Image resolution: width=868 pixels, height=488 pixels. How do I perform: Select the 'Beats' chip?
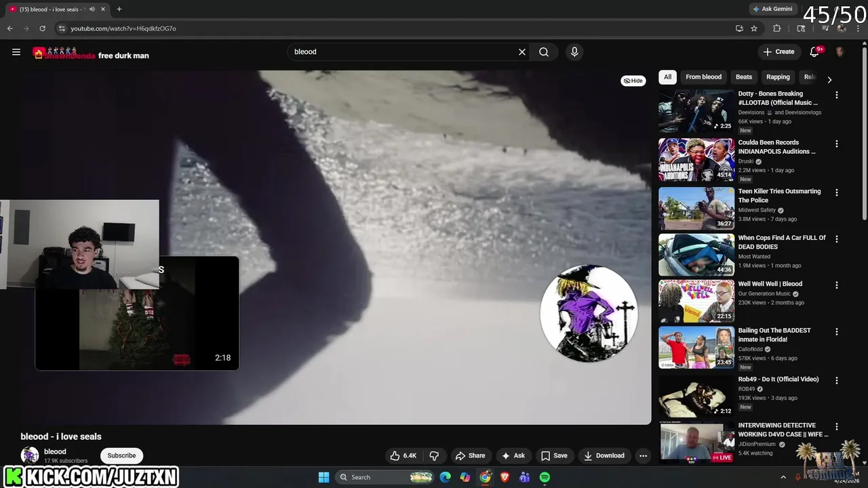pos(744,77)
